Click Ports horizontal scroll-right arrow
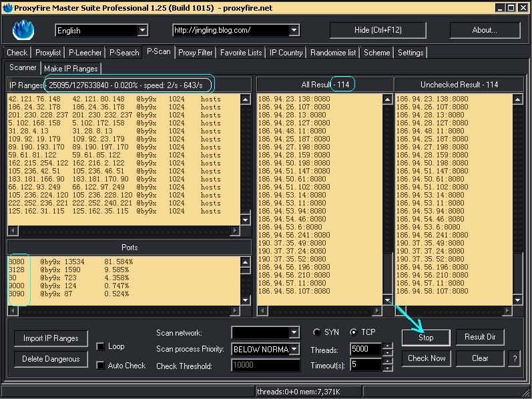Screen dimensions: 532x399 [x=235, y=311]
